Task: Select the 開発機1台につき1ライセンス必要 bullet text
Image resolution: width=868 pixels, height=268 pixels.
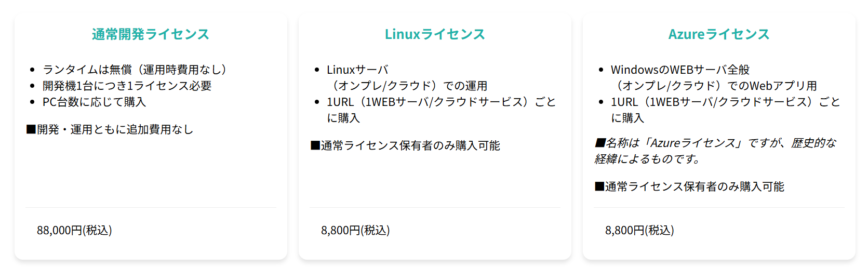Action: pyautogui.click(x=127, y=86)
